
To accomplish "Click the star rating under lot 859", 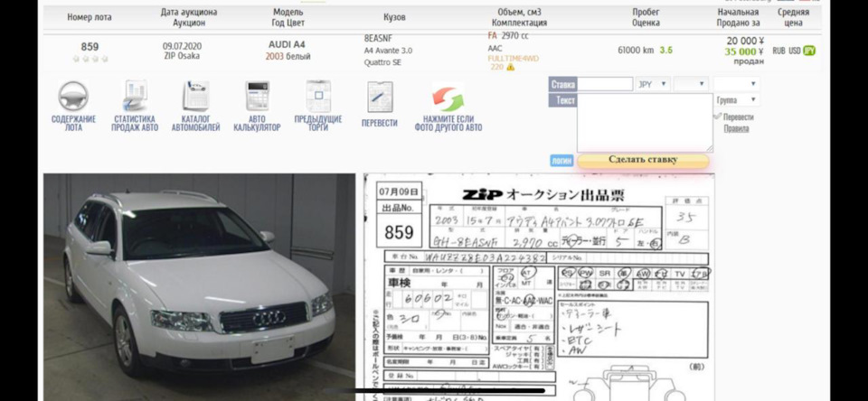I will [x=90, y=59].
